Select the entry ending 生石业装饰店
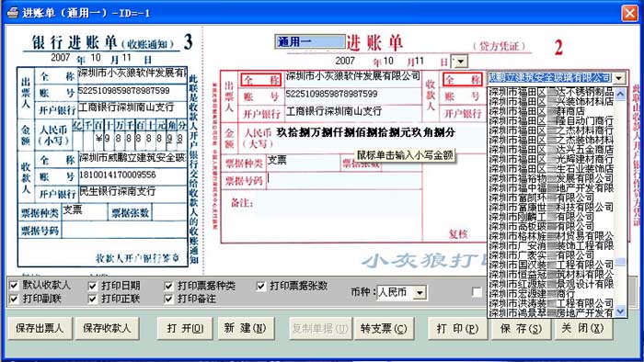Image resolution: width=644 pixels, height=362 pixels. (551, 168)
